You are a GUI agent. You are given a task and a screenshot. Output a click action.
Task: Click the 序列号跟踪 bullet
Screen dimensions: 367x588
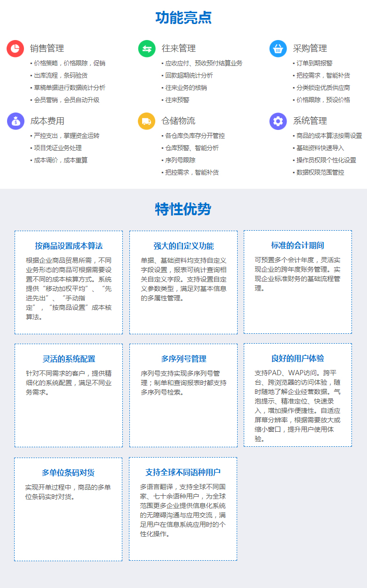click(180, 160)
